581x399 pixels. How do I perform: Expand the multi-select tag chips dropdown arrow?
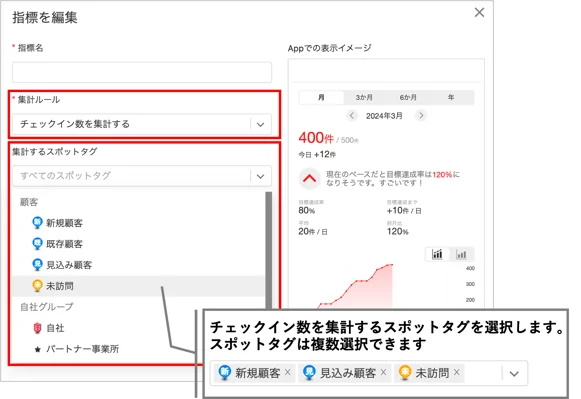coord(514,374)
